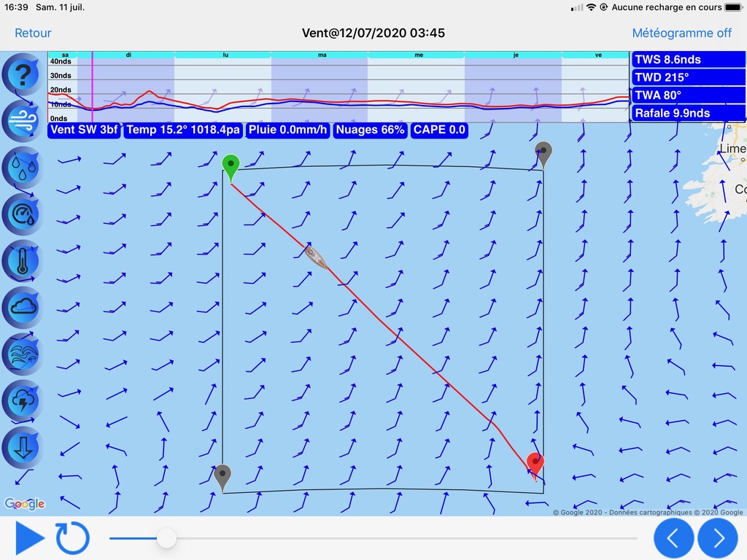The width and height of the screenshot is (747, 560).
Task: Tap the time slider track's unfilled part
Action: [407, 539]
